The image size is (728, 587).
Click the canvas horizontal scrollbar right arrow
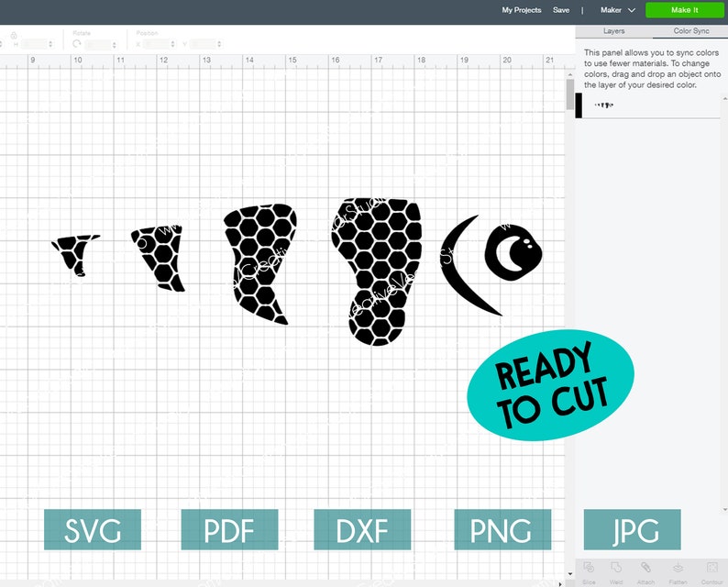pos(560,583)
